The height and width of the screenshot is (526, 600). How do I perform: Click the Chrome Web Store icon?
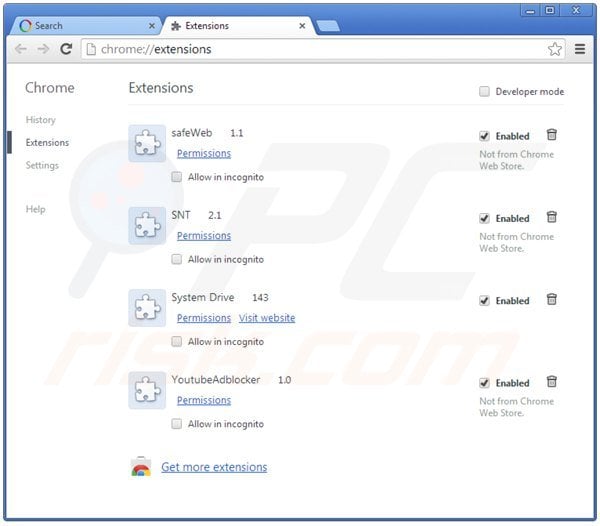coord(141,466)
